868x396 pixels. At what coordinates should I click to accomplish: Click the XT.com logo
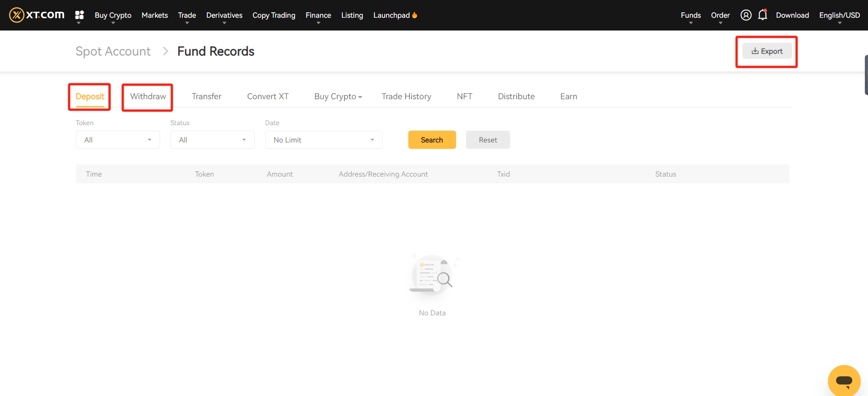(x=37, y=15)
